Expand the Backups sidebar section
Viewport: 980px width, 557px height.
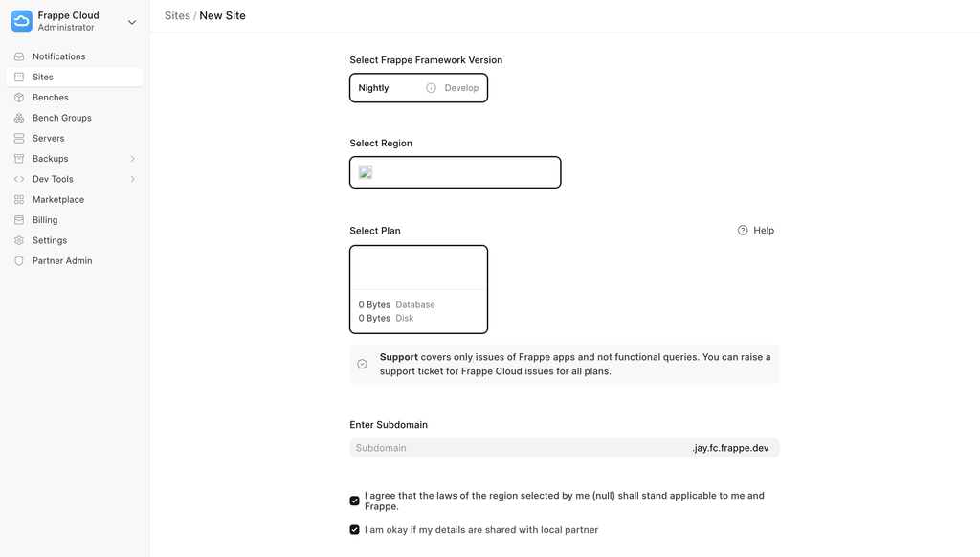[132, 159]
